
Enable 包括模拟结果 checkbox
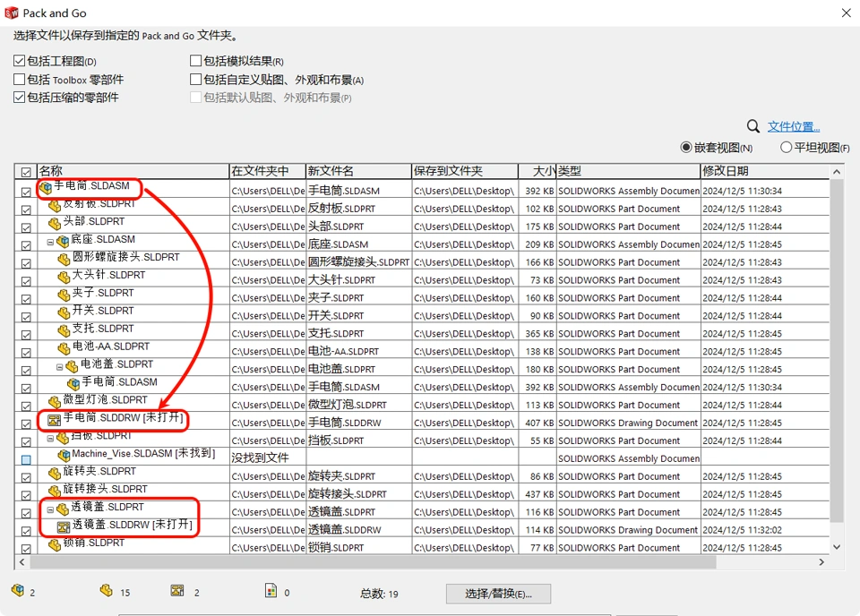196,60
